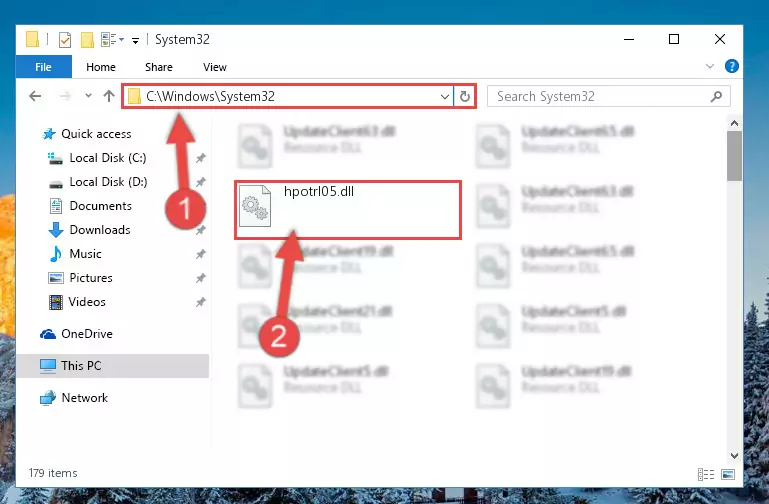This screenshot has width=769, height=504.
Task: Refresh the System32 folder view
Action: coord(464,97)
